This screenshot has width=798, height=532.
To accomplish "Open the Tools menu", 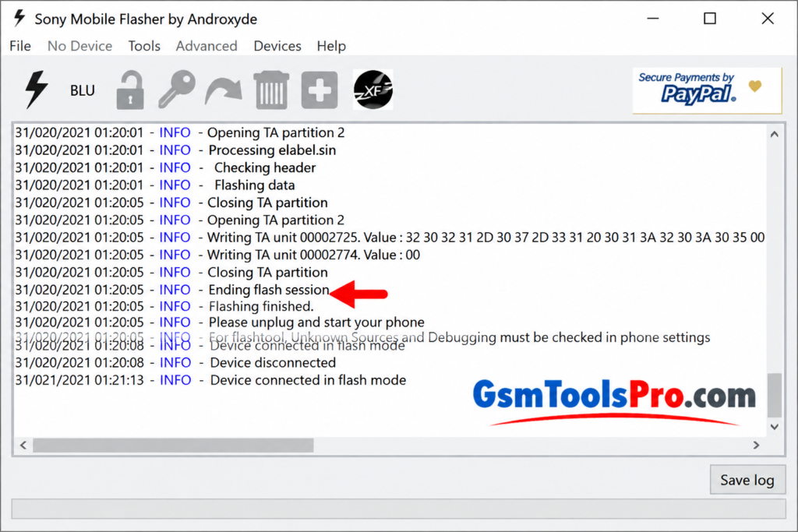I will [x=144, y=46].
